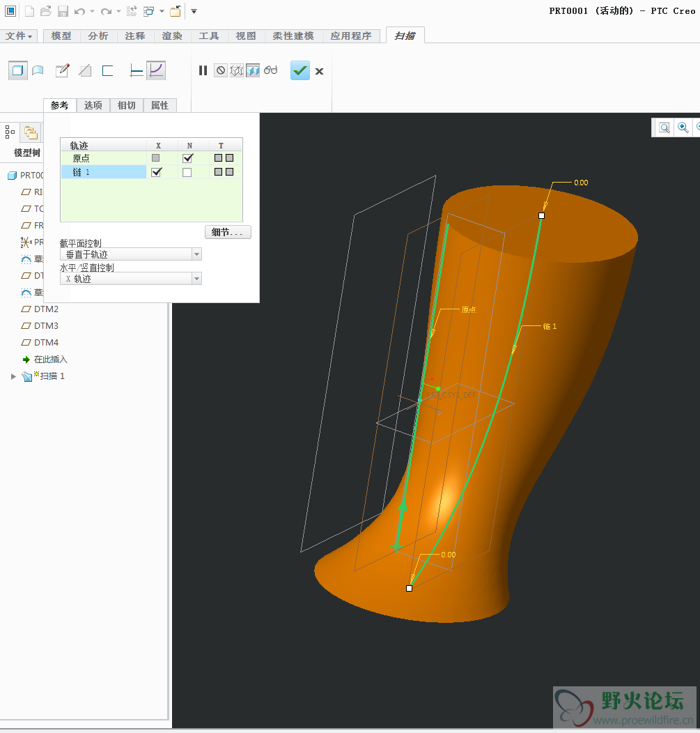
Task: Pause the sweep feature tool
Action: pos(203,70)
